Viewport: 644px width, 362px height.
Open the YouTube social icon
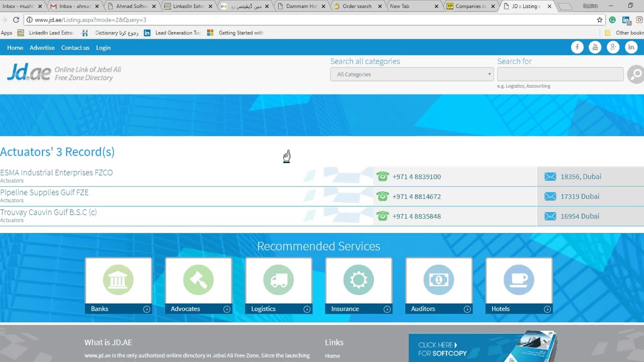coord(595,47)
